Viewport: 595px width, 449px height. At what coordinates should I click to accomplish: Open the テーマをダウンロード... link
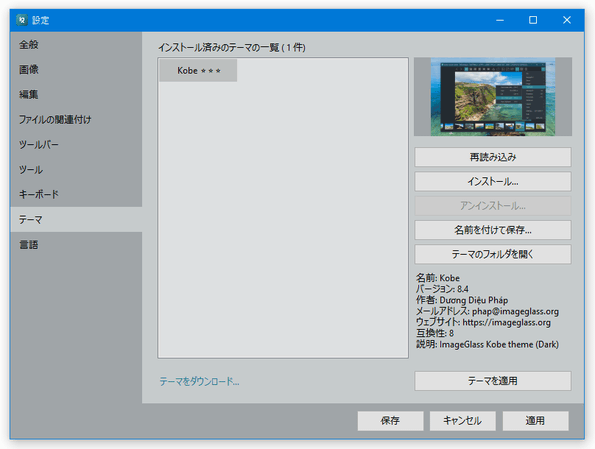tap(199, 381)
